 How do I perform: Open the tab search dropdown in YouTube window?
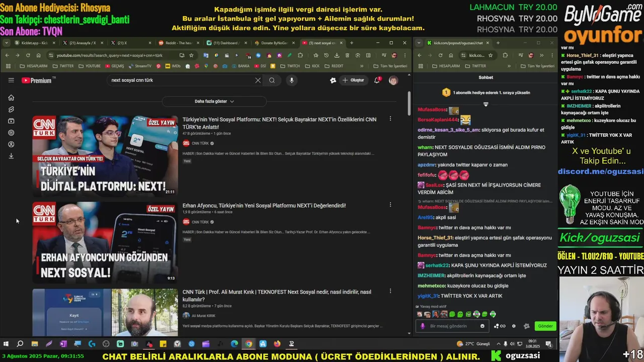pyautogui.click(x=6, y=43)
